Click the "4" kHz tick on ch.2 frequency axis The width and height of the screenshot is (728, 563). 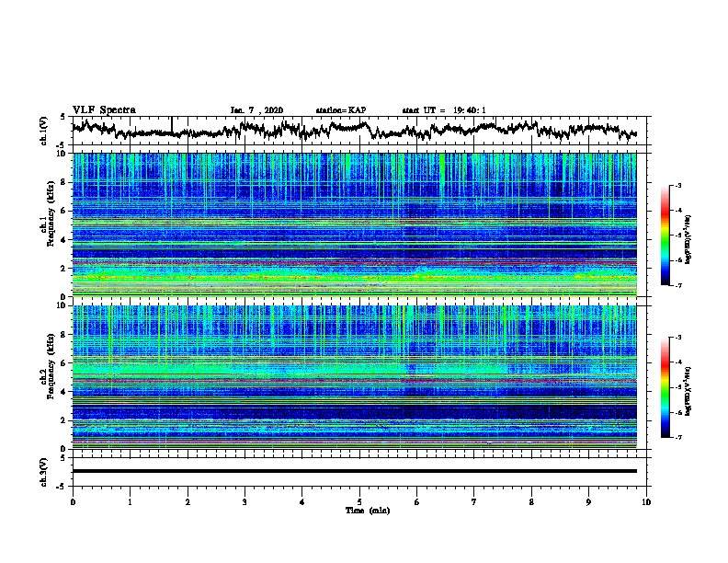pyautogui.click(x=64, y=392)
